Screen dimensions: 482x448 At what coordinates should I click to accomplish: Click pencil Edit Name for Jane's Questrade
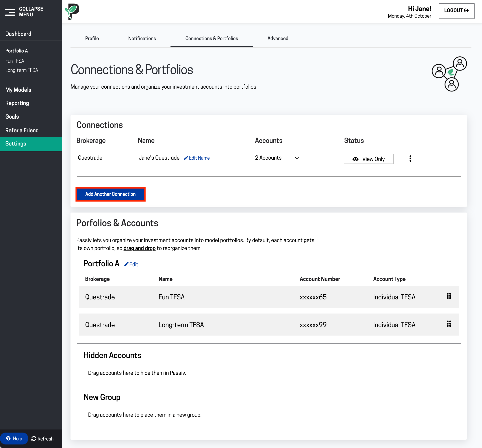click(197, 158)
